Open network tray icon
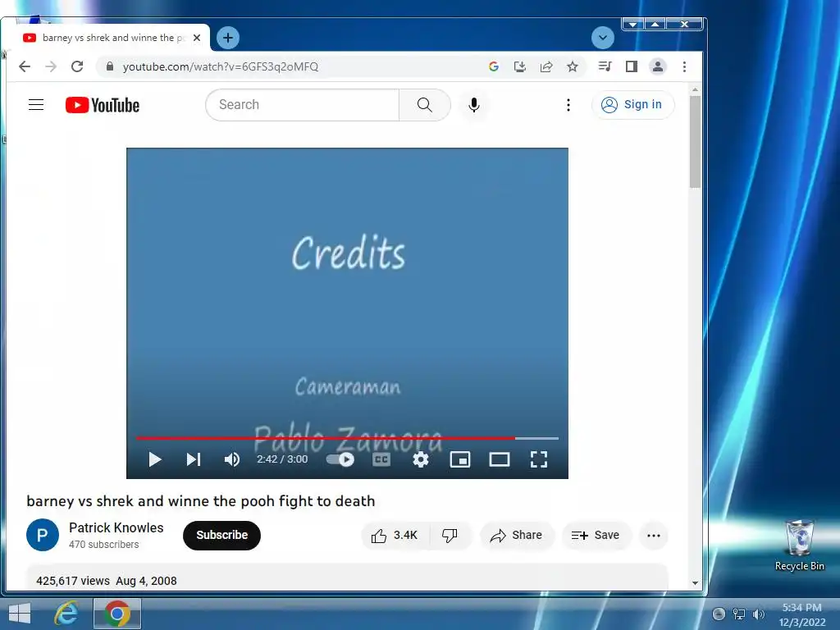 click(x=739, y=614)
